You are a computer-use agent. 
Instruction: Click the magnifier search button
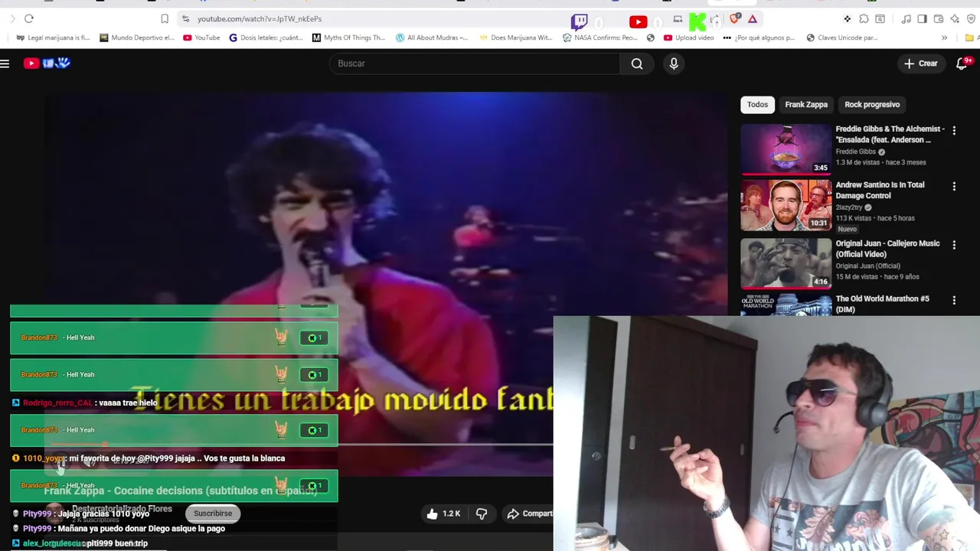tap(637, 64)
